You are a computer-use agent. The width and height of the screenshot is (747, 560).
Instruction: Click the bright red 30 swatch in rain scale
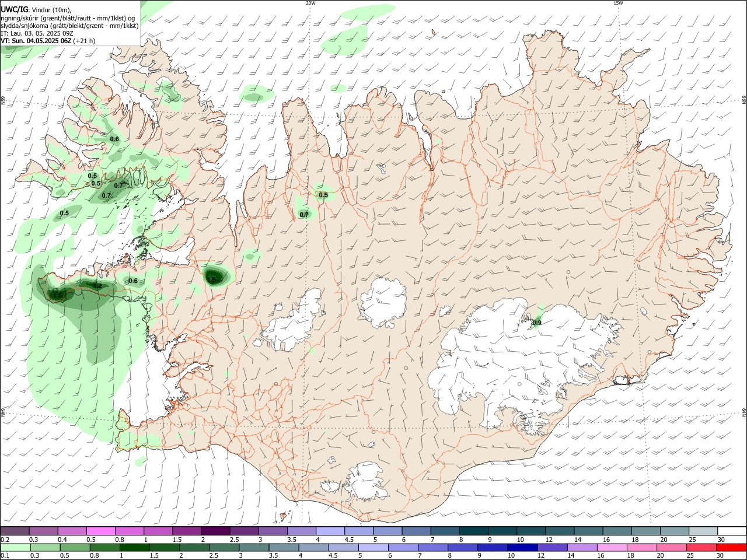731,547
